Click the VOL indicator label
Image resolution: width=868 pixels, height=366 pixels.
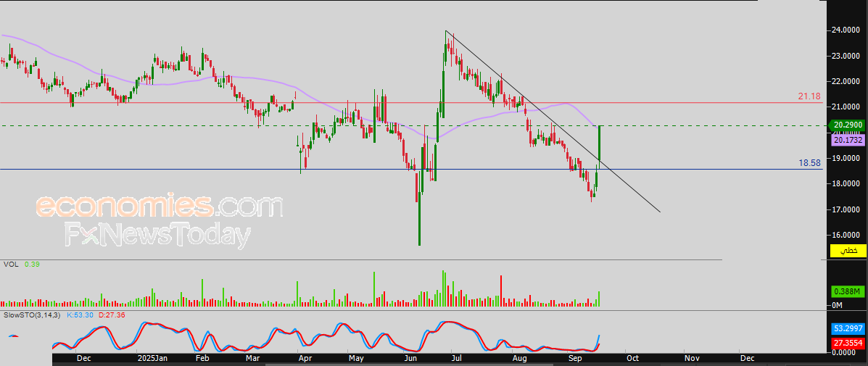click(x=11, y=265)
